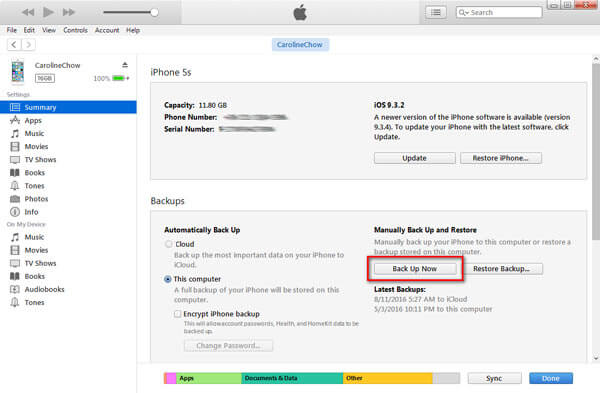Select Summary in Settings sidebar
The width and height of the screenshot is (600, 393).
point(68,107)
